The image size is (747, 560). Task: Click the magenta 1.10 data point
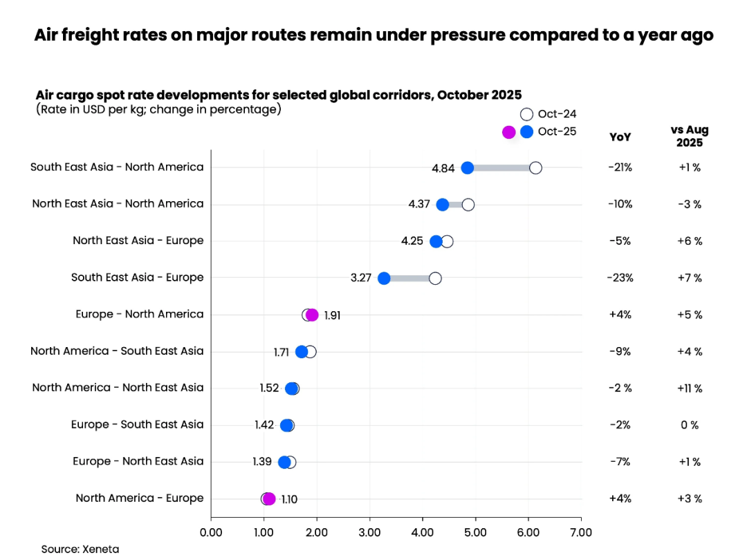pos(269,498)
